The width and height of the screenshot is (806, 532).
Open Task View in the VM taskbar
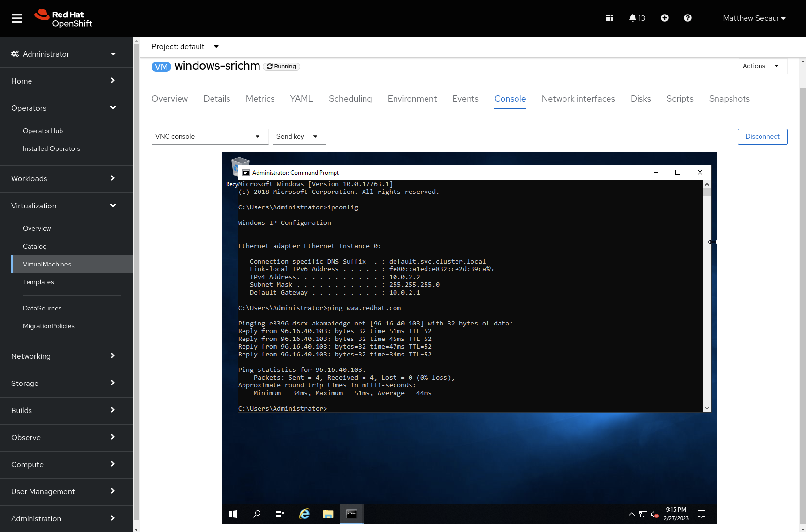pyautogui.click(x=280, y=514)
